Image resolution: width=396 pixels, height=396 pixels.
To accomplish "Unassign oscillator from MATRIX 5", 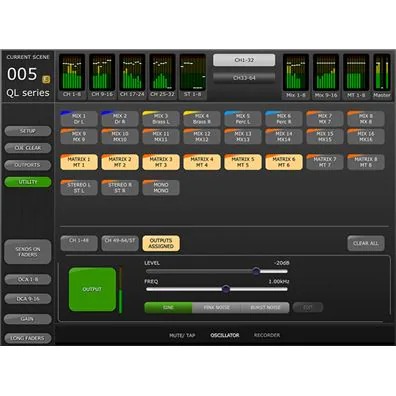I will (243, 162).
